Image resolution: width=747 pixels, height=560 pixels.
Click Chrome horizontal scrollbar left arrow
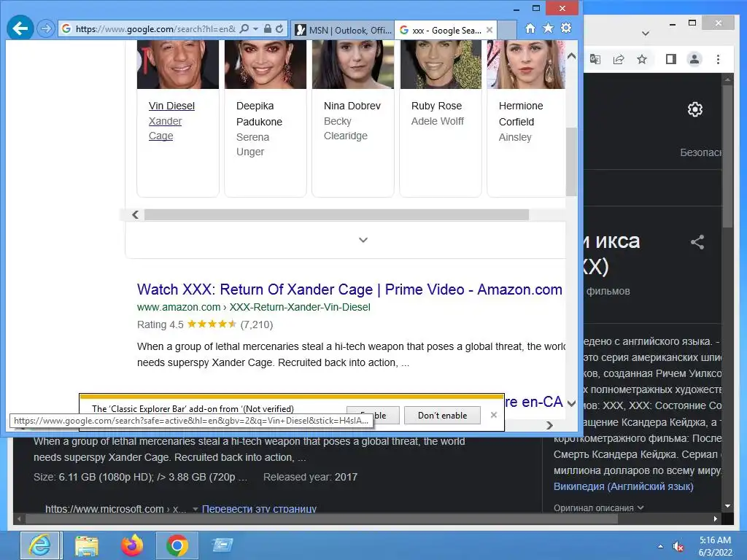tap(19, 518)
